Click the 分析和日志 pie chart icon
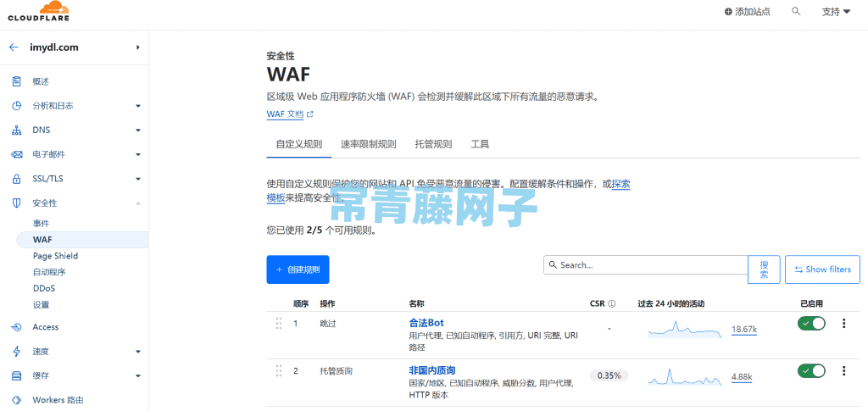 click(x=17, y=106)
